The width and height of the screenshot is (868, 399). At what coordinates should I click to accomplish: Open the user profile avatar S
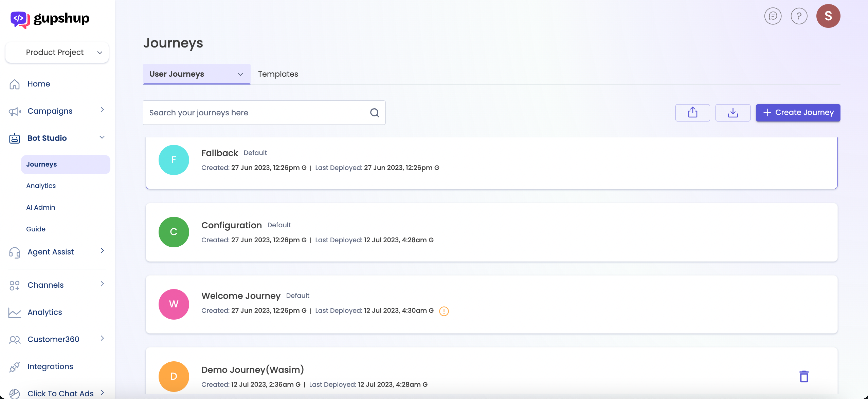828,16
